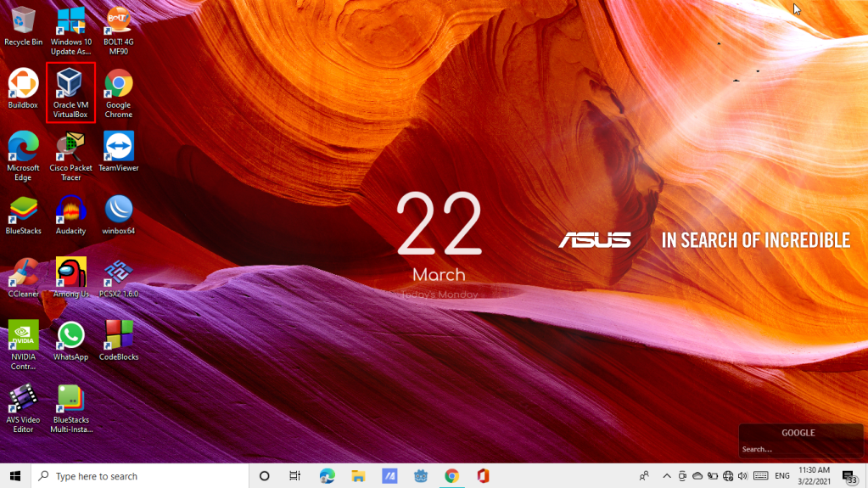This screenshot has width=868, height=488.
Task: Click the ENG language indicator
Action: (x=782, y=476)
